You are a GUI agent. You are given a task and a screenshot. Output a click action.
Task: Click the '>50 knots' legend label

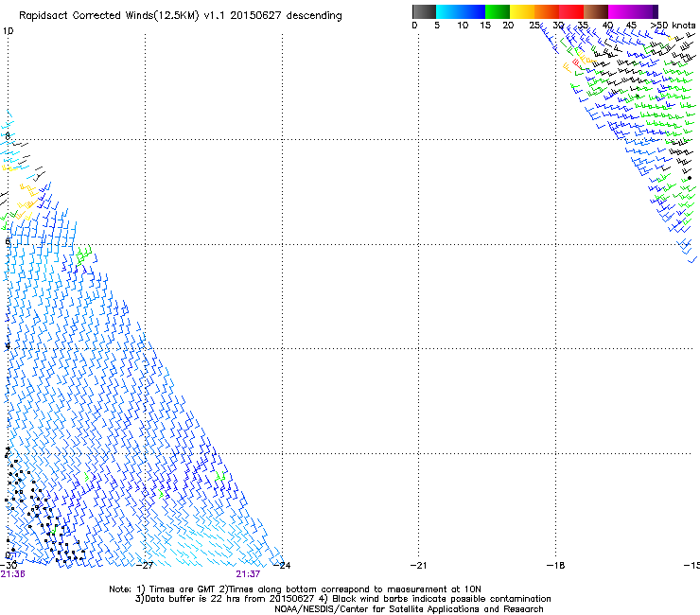pyautogui.click(x=673, y=25)
